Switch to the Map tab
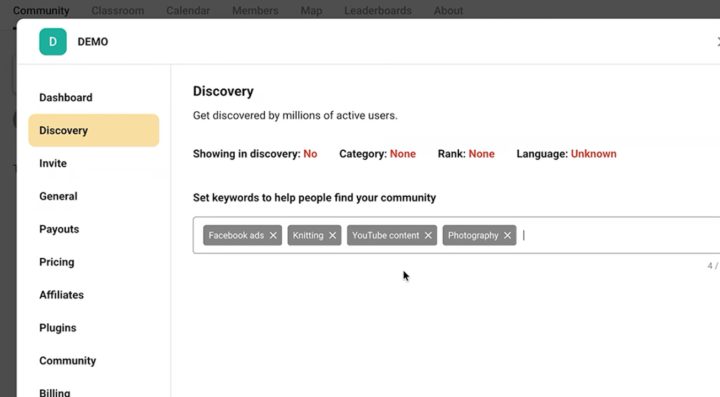 click(311, 11)
